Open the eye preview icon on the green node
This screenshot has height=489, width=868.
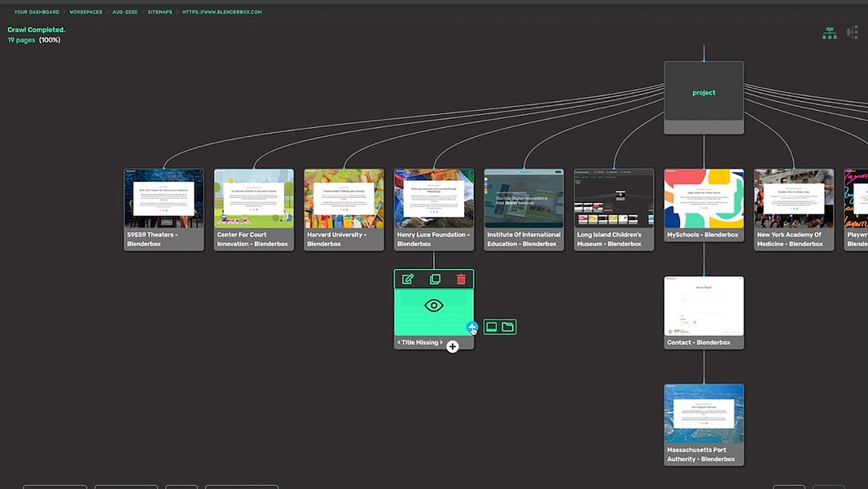(434, 306)
